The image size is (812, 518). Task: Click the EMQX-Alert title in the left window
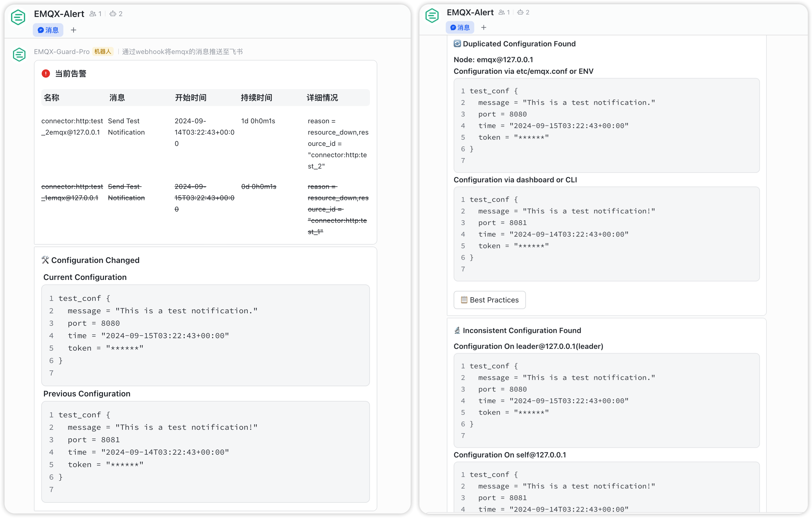(x=59, y=14)
